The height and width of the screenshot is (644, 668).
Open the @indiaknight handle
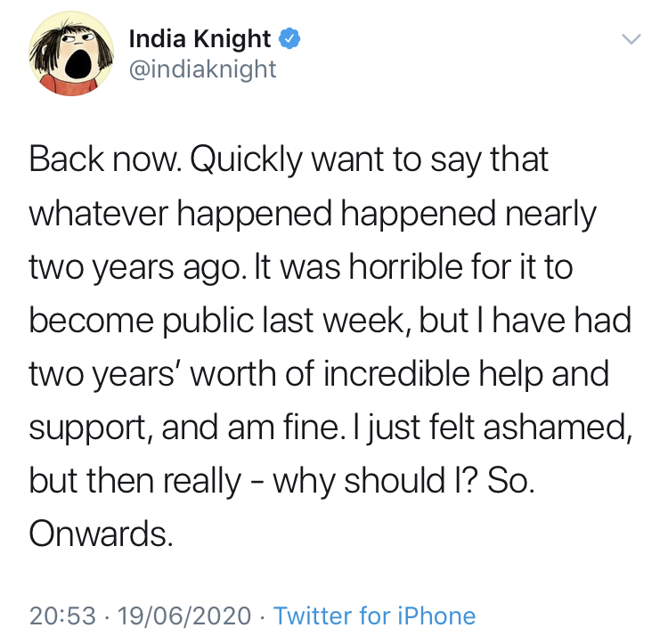pos(202,69)
